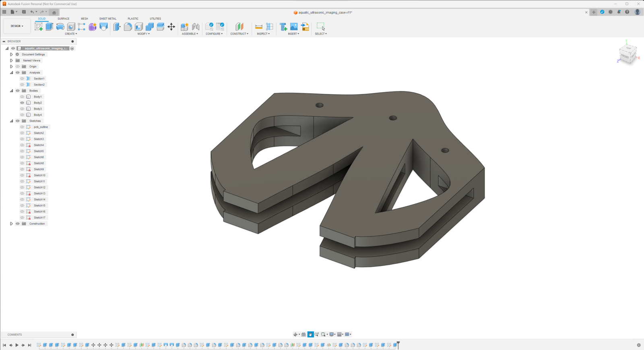Open the MODIFY menu dropdown

point(143,34)
